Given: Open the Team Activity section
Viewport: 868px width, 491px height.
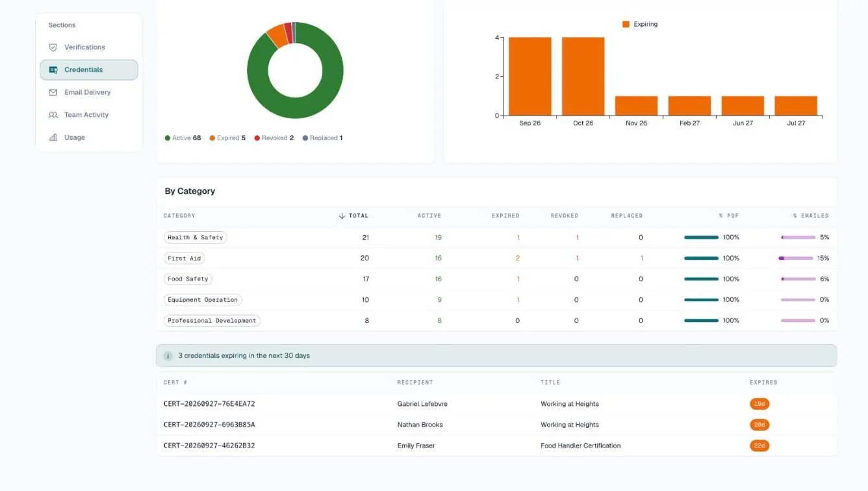Looking at the screenshot, I should [89, 115].
